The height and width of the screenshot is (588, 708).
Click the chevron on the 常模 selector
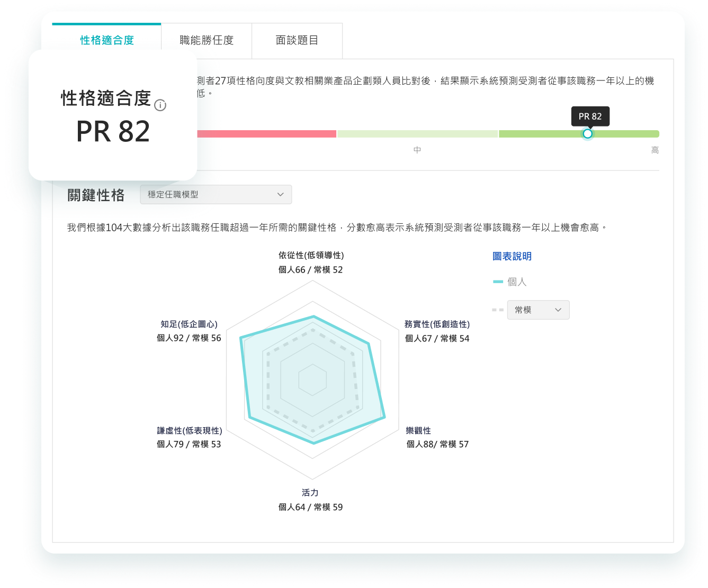(x=558, y=310)
